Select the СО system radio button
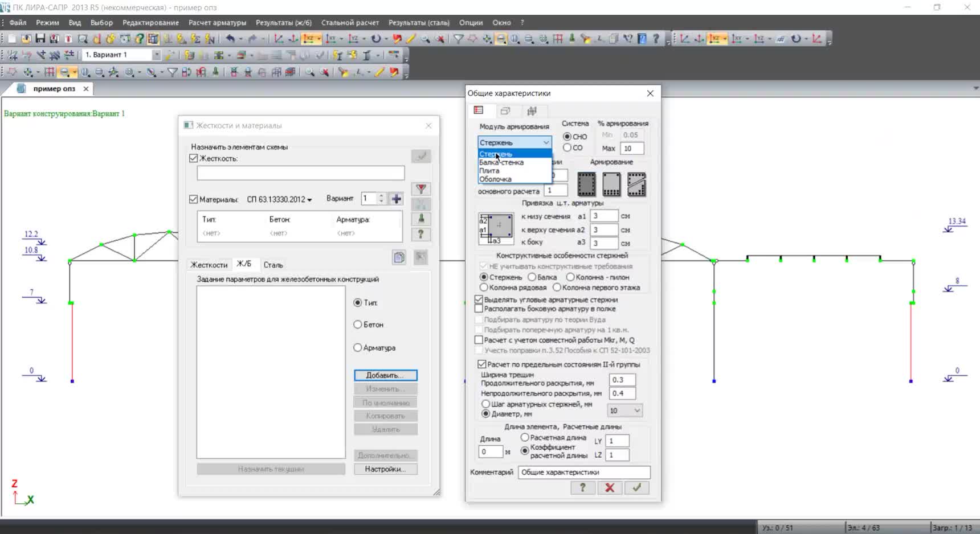The height and width of the screenshot is (534, 980). [x=567, y=147]
